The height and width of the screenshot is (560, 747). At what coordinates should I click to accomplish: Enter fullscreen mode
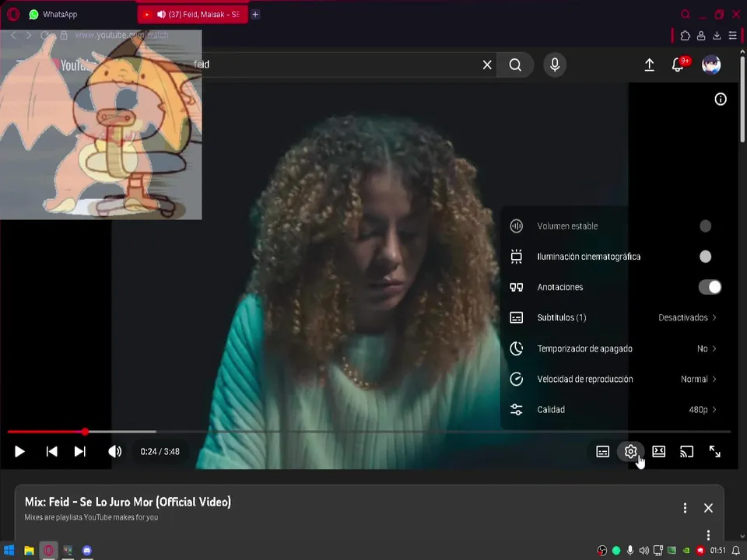(x=714, y=451)
